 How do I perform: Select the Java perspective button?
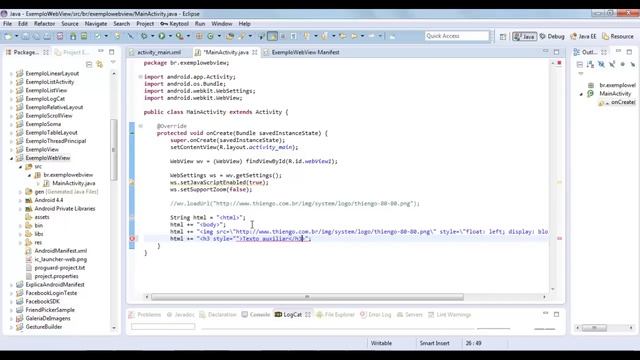click(x=524, y=36)
